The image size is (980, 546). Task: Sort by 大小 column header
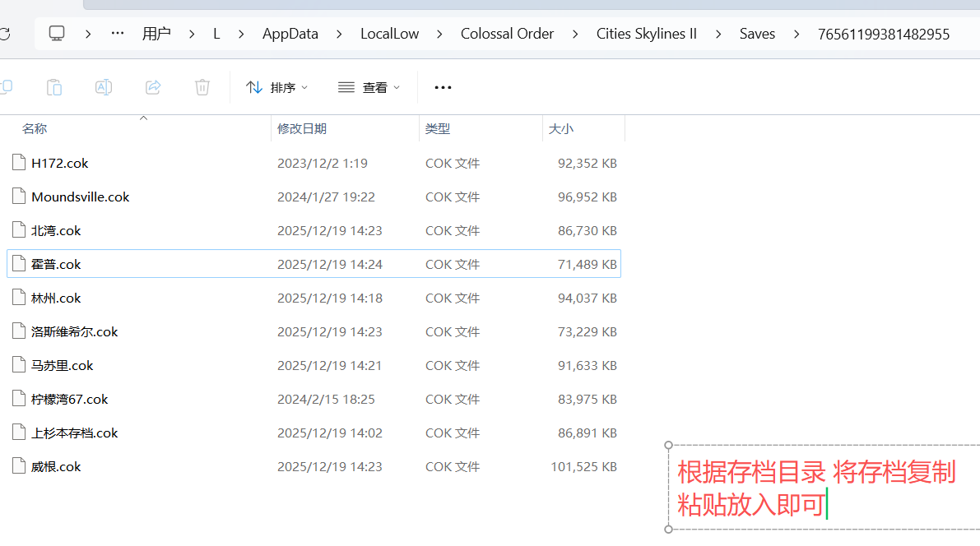tap(561, 129)
